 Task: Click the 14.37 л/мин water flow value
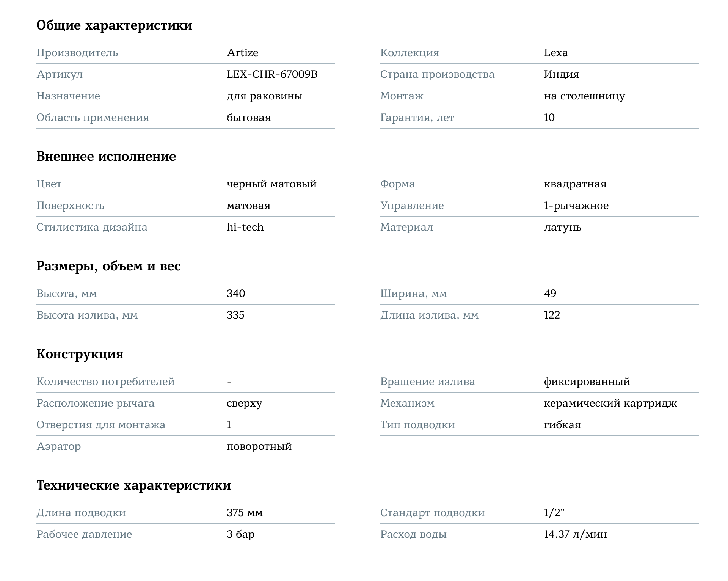click(x=575, y=534)
